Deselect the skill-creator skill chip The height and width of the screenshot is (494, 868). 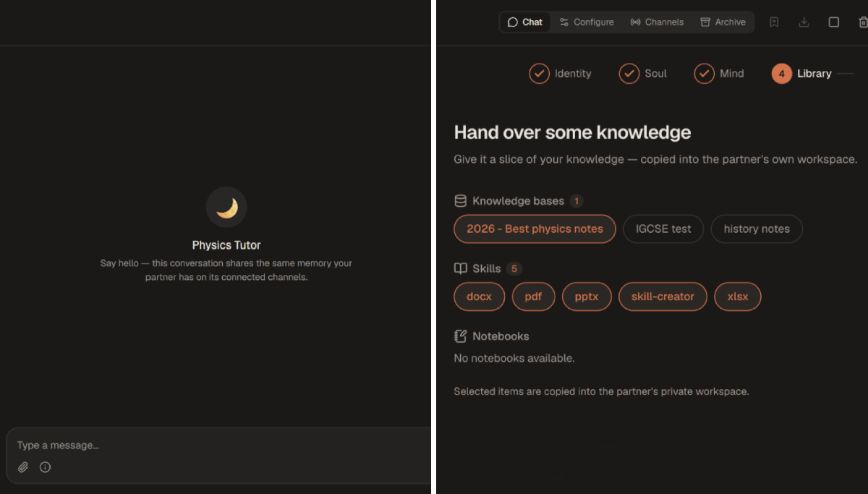[663, 297]
